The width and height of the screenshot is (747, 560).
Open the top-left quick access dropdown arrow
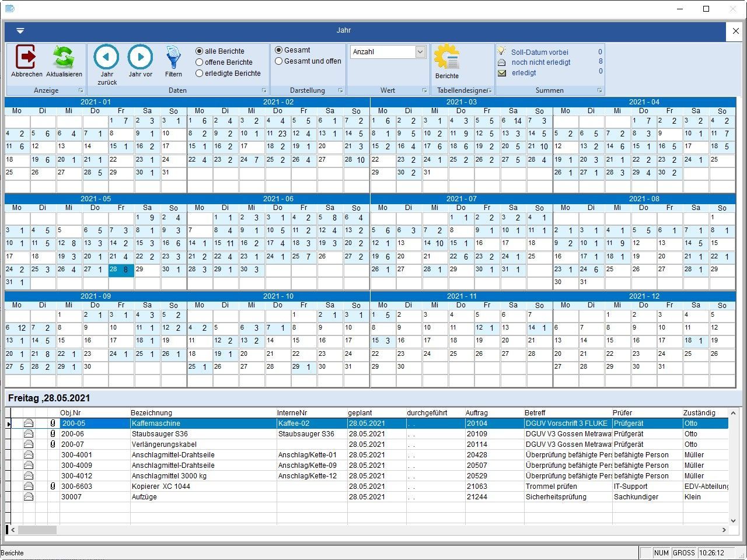(20, 31)
